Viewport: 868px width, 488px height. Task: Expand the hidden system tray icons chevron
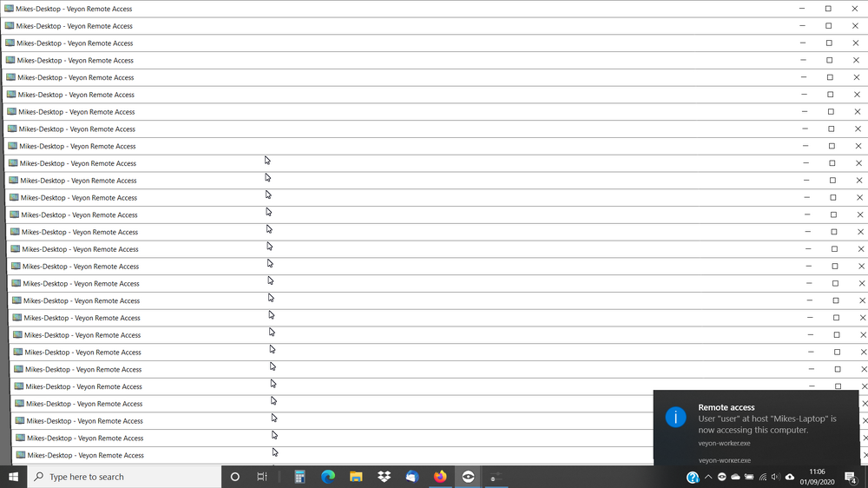pos(708,477)
